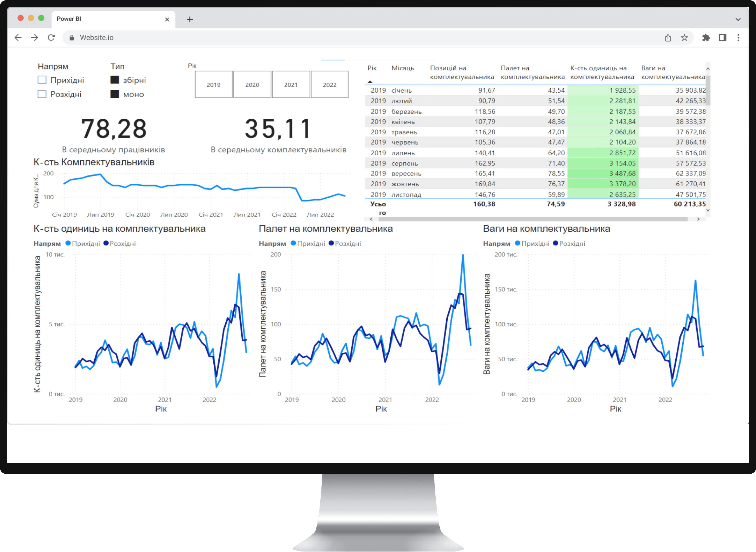Select year 2022 slicer button
Viewport: 756px width, 552px height.
click(330, 85)
